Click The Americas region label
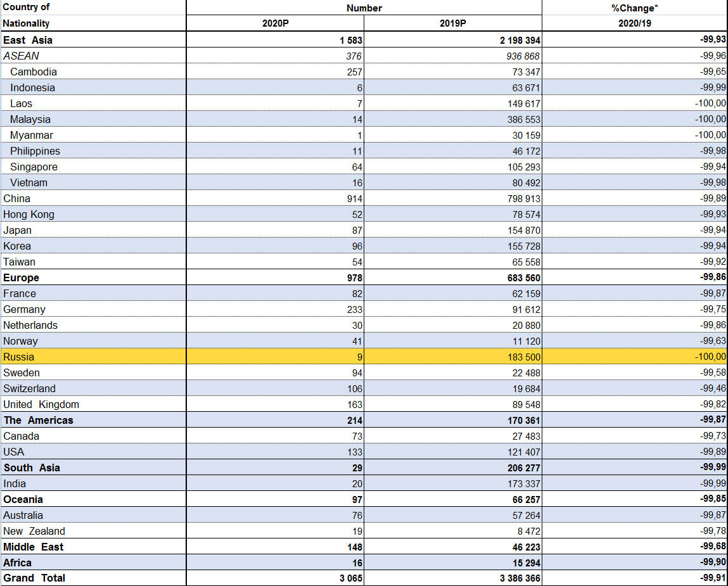Image resolution: width=728 pixels, height=586 pixels. 39,420
